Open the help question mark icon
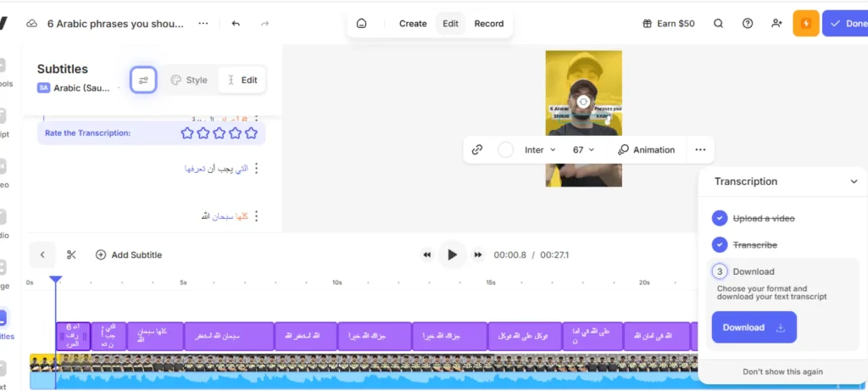This screenshot has width=868, height=391. (x=748, y=24)
